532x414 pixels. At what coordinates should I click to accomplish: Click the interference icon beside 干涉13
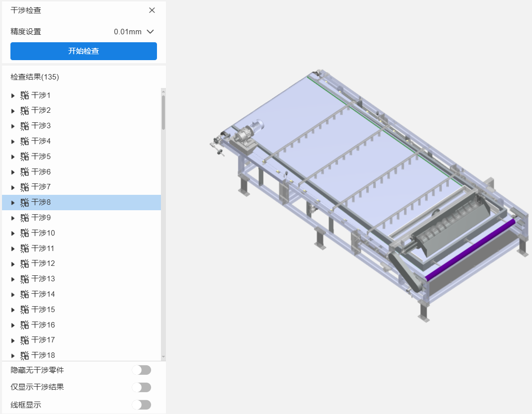[24, 279]
